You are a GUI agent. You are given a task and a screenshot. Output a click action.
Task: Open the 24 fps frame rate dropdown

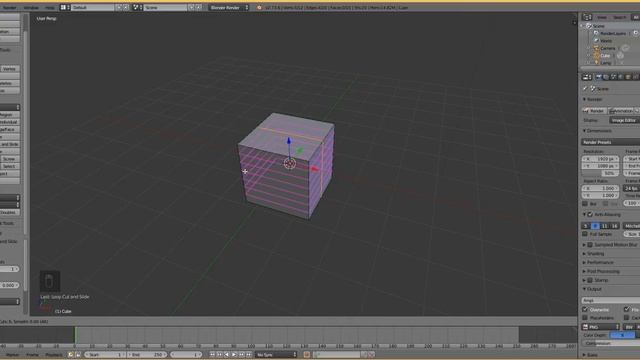click(631, 188)
